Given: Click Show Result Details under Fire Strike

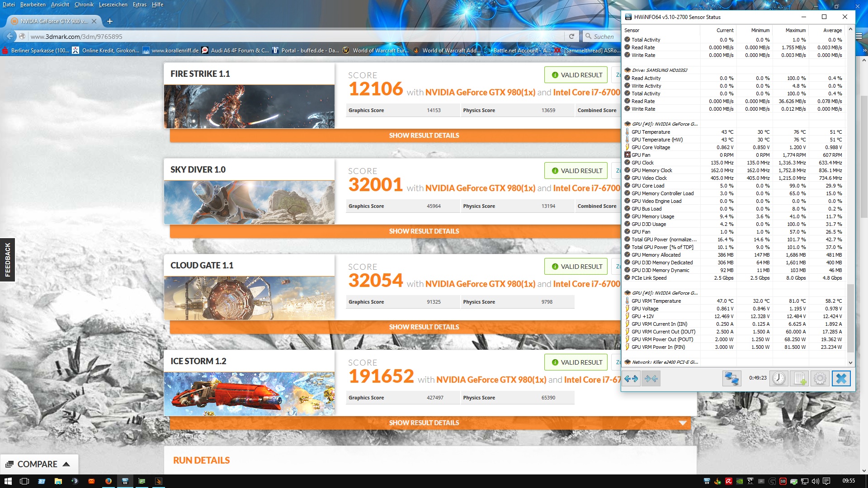Looking at the screenshot, I should (424, 136).
